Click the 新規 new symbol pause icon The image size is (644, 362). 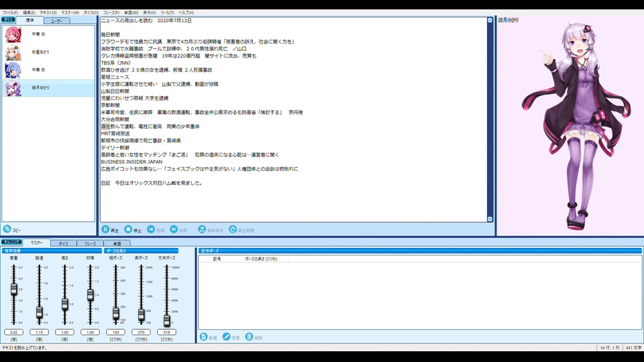point(204,337)
